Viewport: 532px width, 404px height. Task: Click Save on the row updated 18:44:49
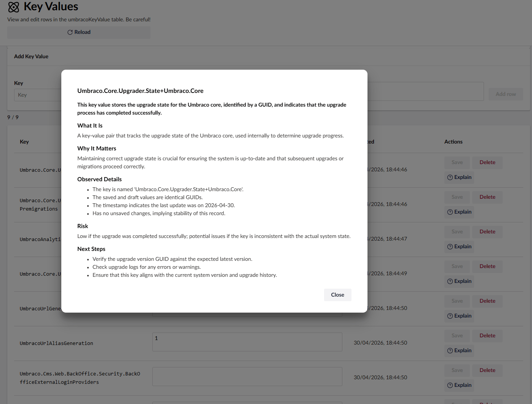click(x=457, y=266)
